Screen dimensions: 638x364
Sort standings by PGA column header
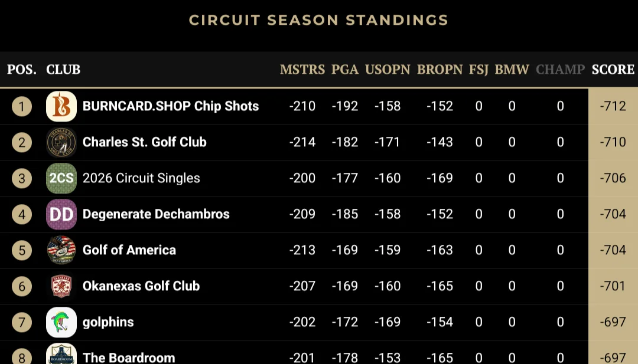(345, 70)
